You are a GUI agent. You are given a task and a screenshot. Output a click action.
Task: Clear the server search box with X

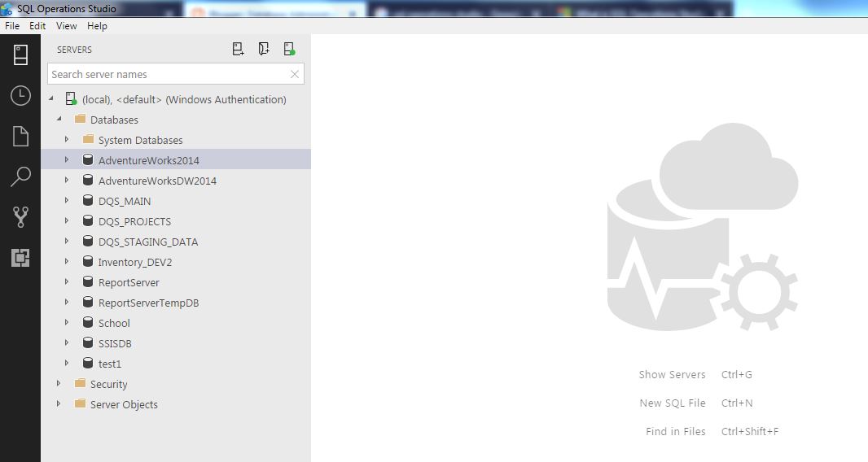coord(295,74)
